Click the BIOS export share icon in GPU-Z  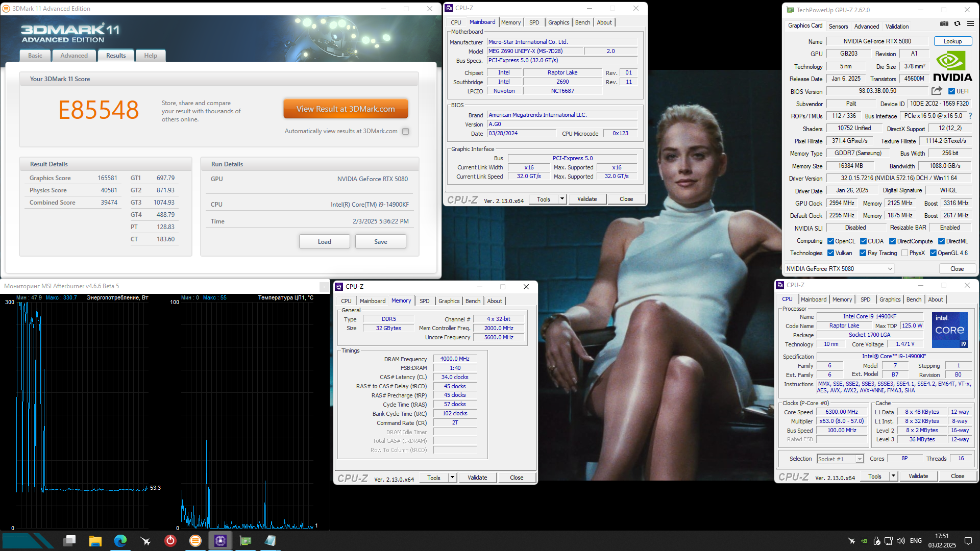pyautogui.click(x=937, y=91)
